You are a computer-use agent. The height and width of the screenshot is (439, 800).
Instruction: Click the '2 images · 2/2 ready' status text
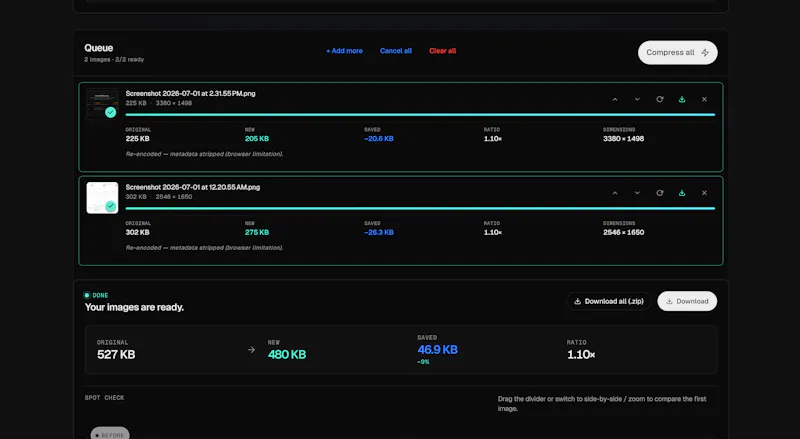tap(114, 60)
